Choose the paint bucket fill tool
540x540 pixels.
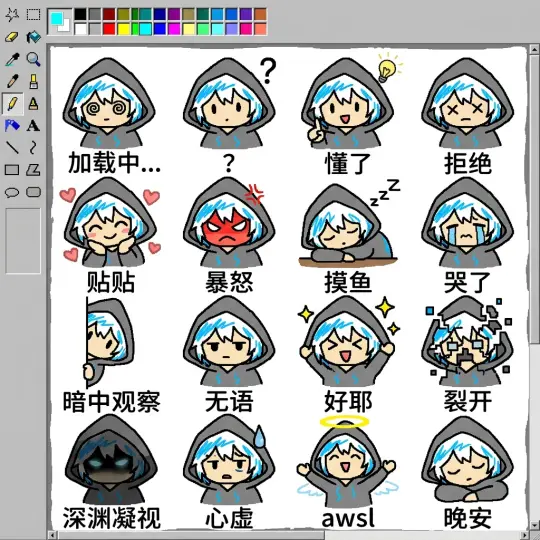coord(33,37)
